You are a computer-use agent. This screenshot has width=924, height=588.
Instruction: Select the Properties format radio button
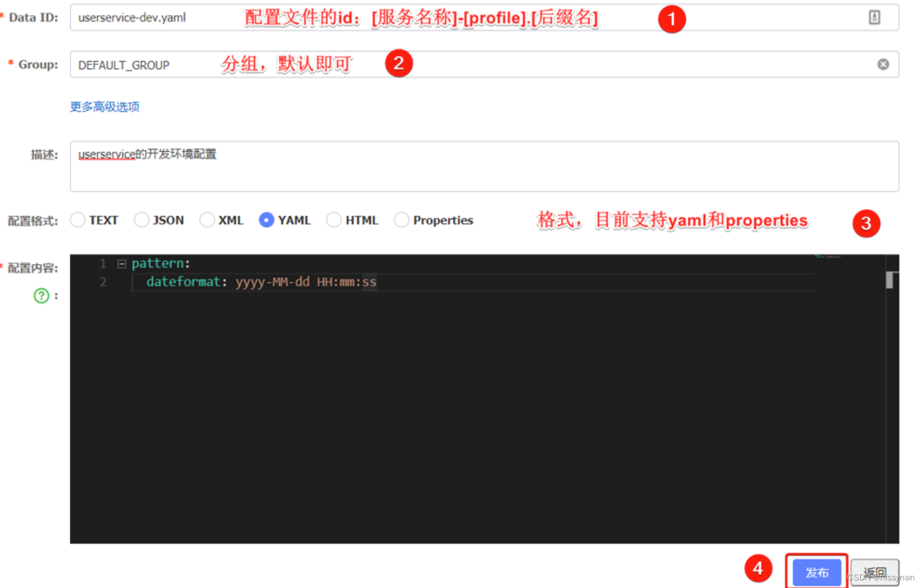click(402, 220)
